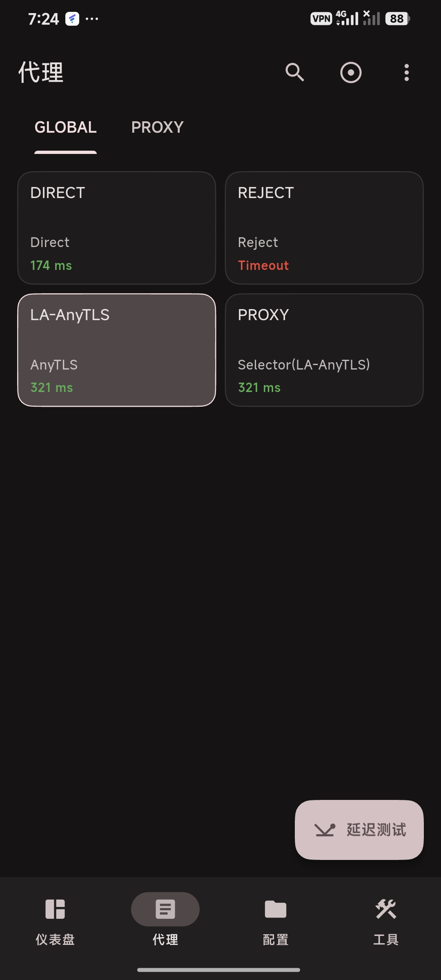Tap the 代理 page title
Screen dimensions: 441x980
pyautogui.click(x=41, y=73)
